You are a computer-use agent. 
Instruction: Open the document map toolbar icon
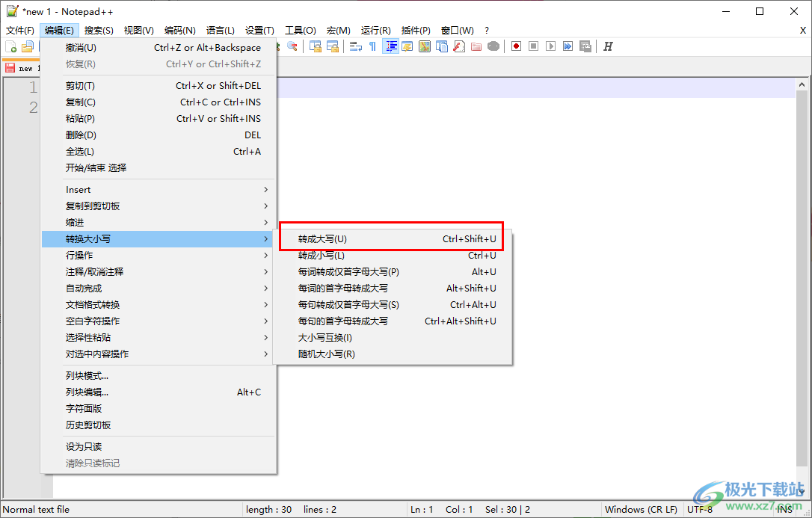(x=424, y=46)
